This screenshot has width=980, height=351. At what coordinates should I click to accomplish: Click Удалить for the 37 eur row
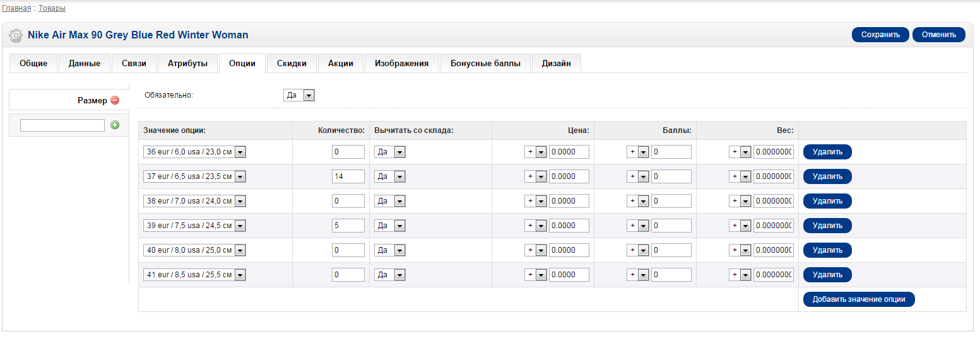click(x=827, y=176)
